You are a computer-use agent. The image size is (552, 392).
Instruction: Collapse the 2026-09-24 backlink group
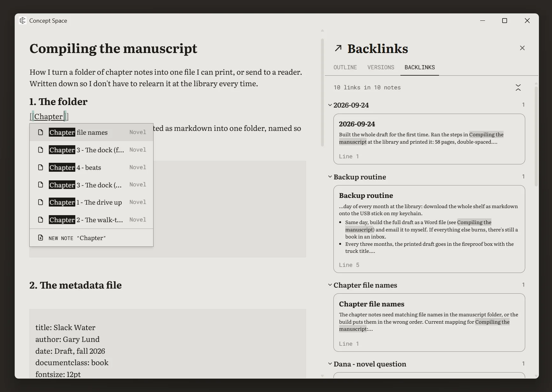330,105
